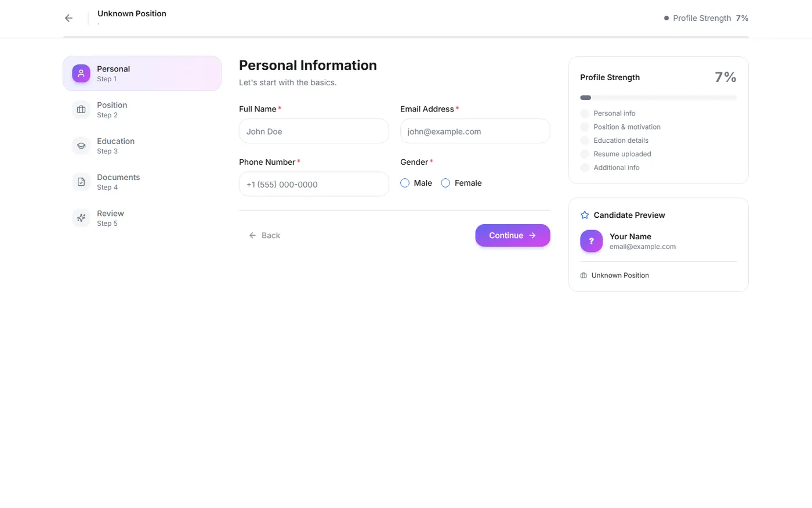Select the Female radio button
The image size is (812, 508).
[445, 183]
